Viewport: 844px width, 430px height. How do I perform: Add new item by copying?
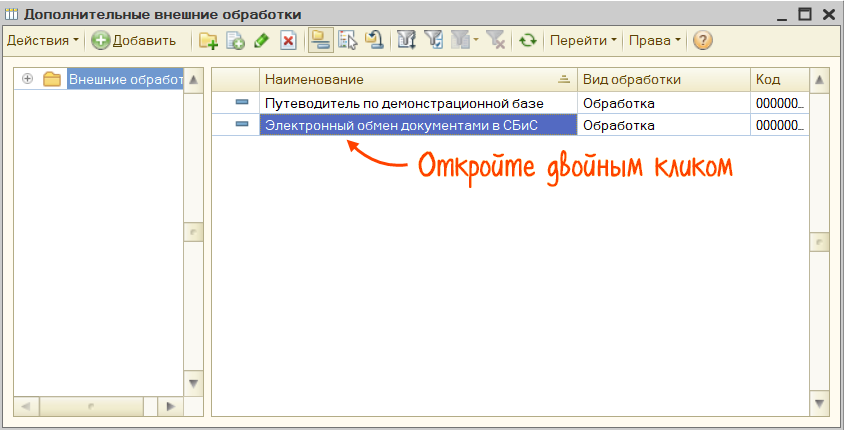[x=235, y=40]
